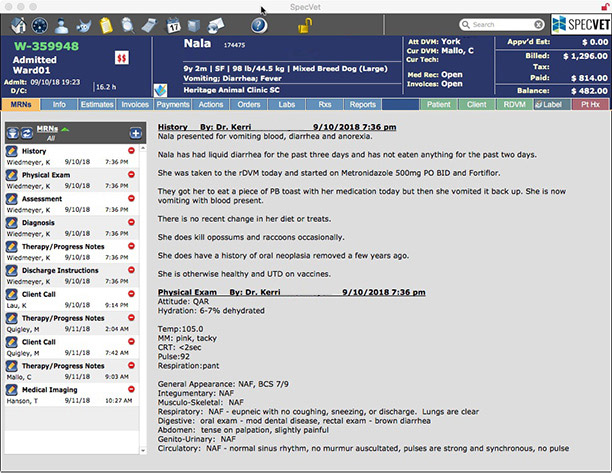The image size is (612, 473).
Task: Delete the Medical Imaging note red minus
Action: [131, 389]
